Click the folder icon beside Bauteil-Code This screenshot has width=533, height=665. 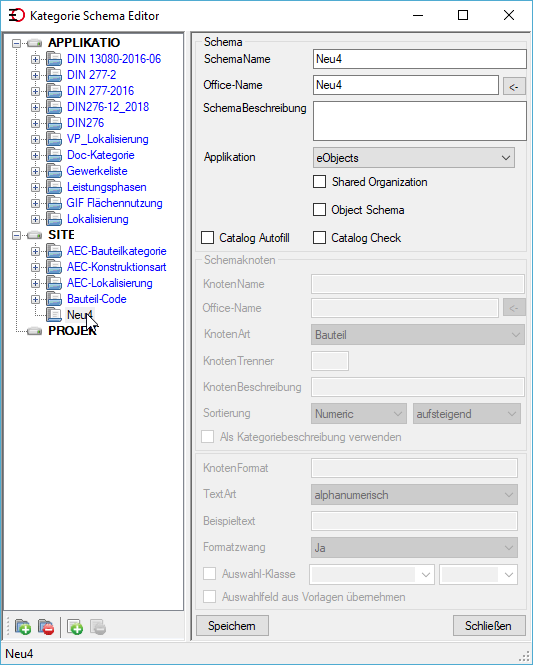[54, 299]
